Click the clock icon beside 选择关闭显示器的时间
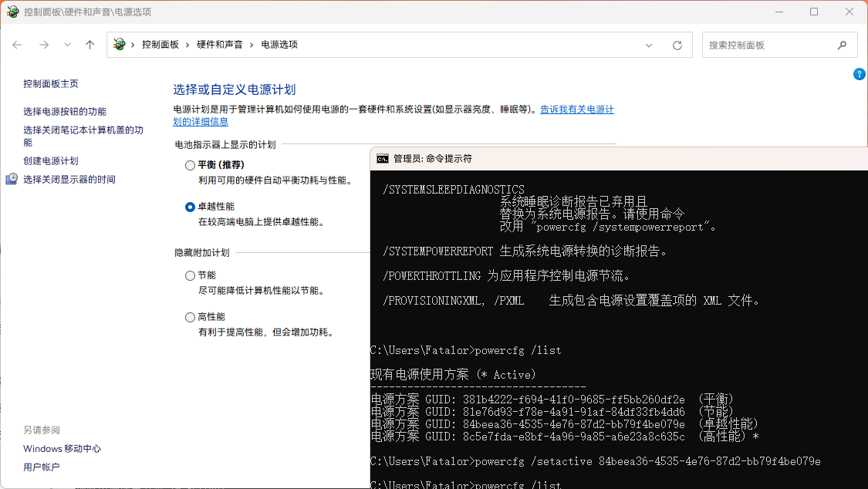 (11, 179)
